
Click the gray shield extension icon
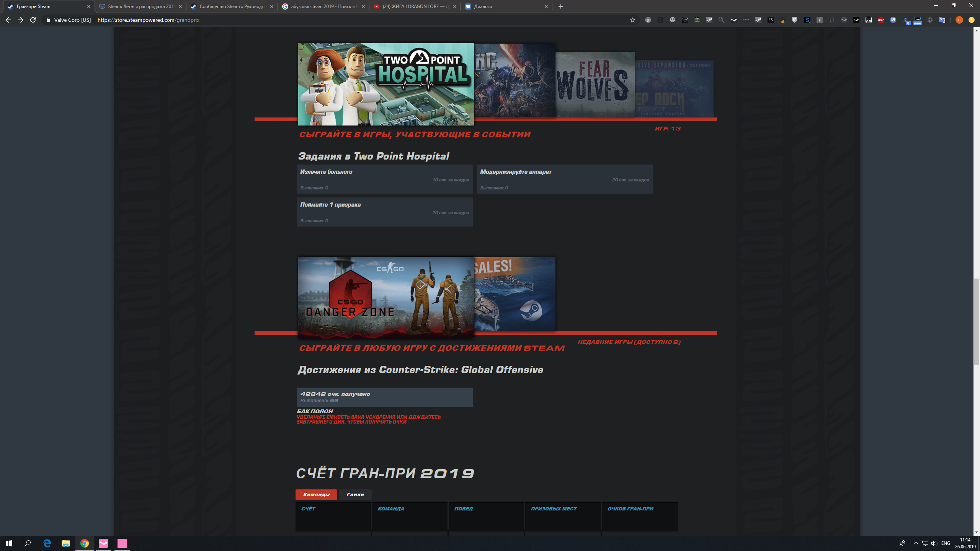click(795, 20)
